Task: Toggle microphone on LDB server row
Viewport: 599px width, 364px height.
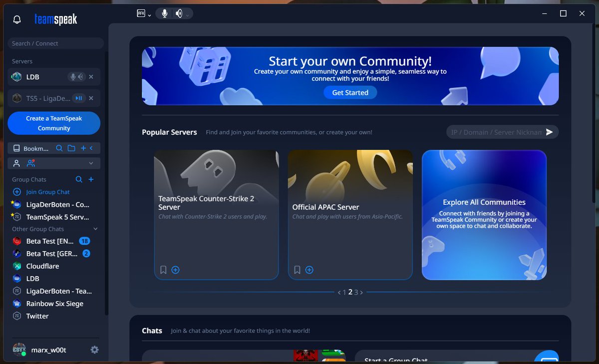Action: (73, 77)
